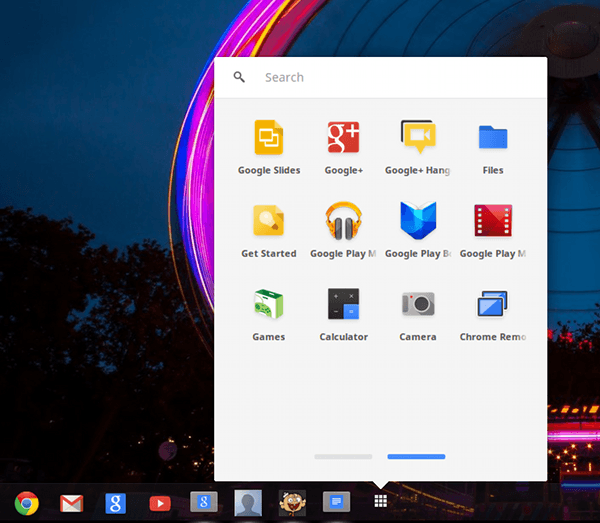600x523 pixels.
Task: Open the Calculator app
Action: 343,304
